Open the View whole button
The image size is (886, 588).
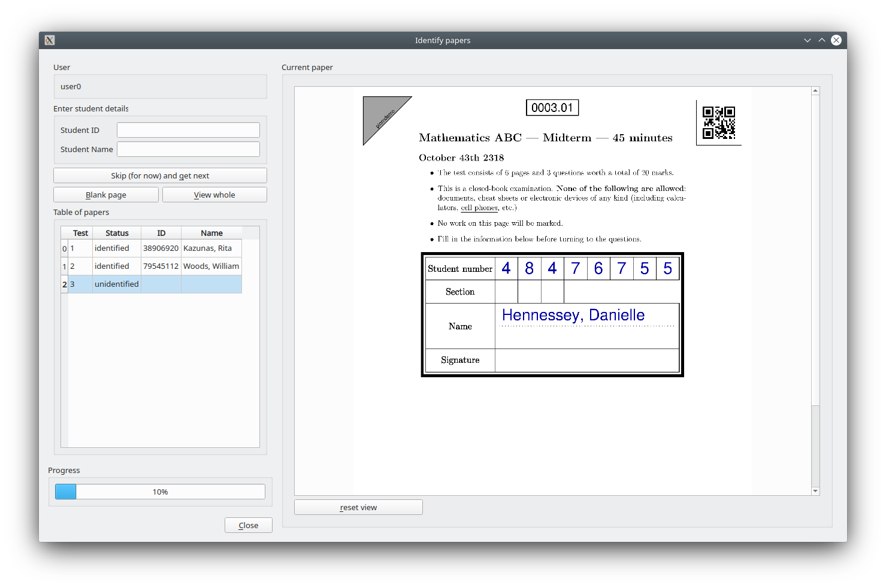[x=214, y=195]
